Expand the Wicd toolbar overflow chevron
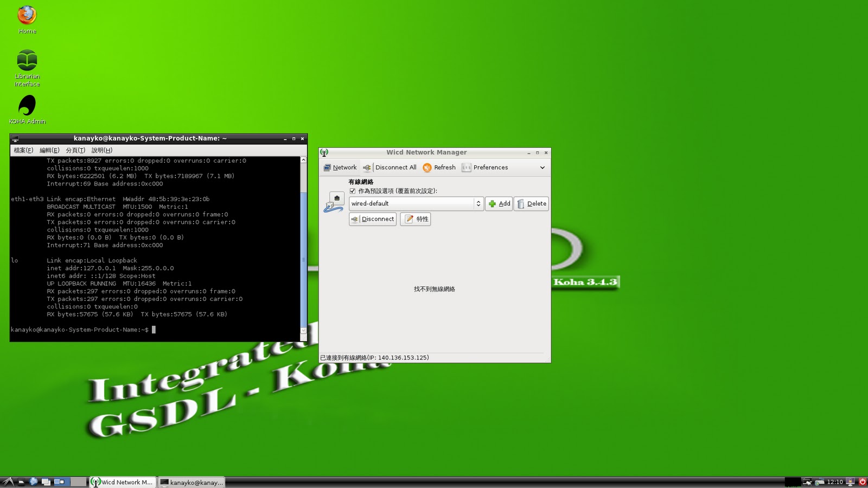Screen dimensions: 868x488 click(542, 168)
